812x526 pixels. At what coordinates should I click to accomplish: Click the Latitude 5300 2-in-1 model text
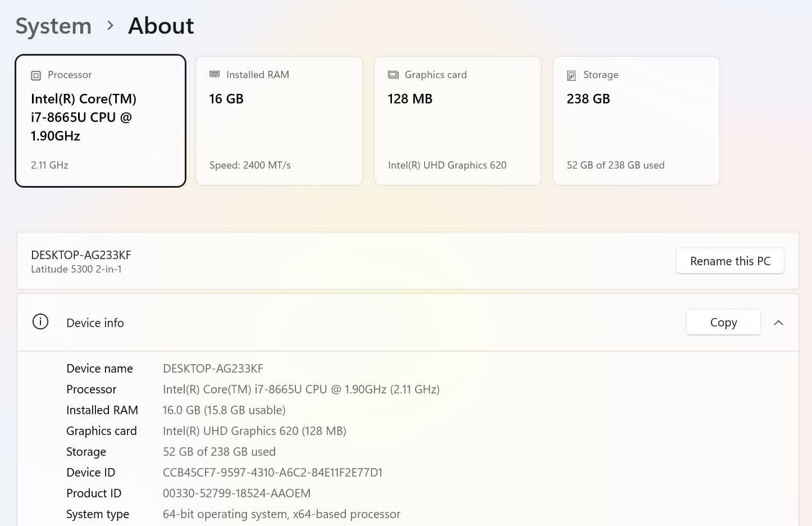click(x=76, y=269)
